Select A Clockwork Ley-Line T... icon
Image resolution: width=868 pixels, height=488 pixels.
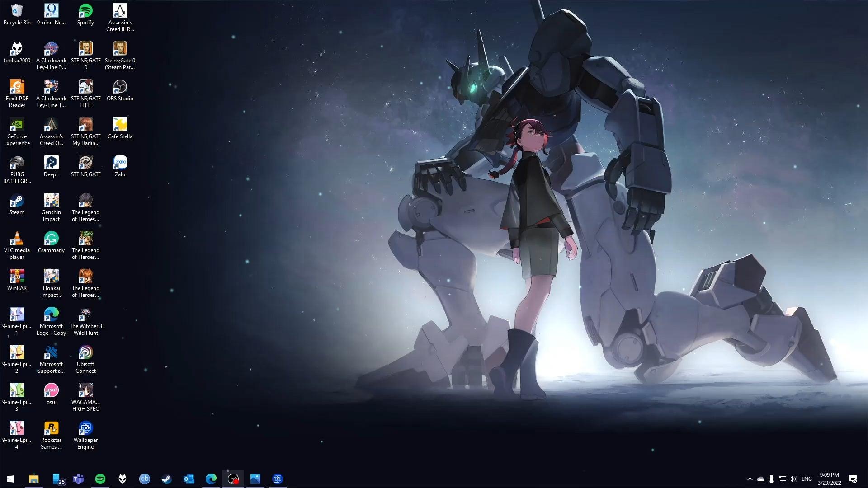(x=51, y=94)
